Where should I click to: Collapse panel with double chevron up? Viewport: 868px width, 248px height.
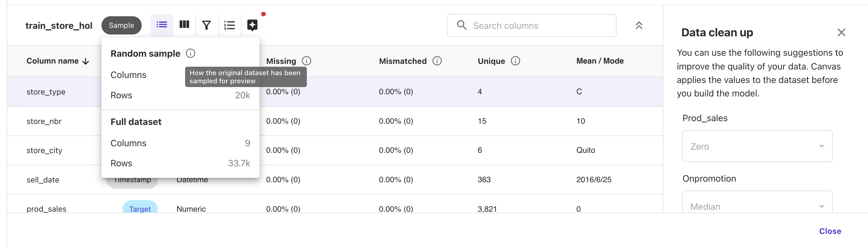coord(639,26)
